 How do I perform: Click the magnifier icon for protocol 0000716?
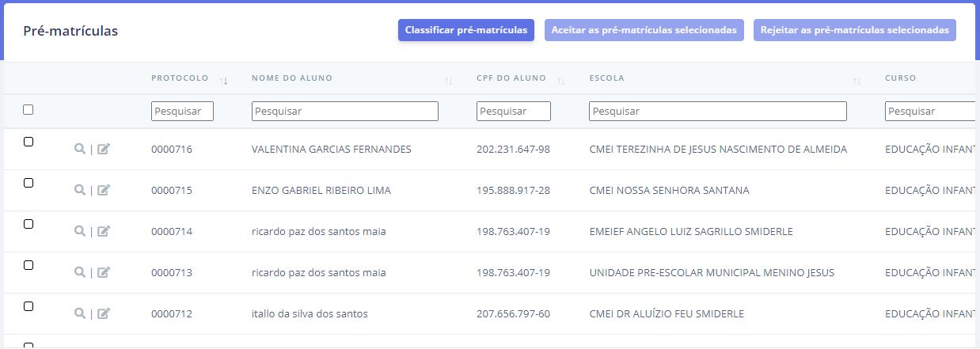pos(79,149)
